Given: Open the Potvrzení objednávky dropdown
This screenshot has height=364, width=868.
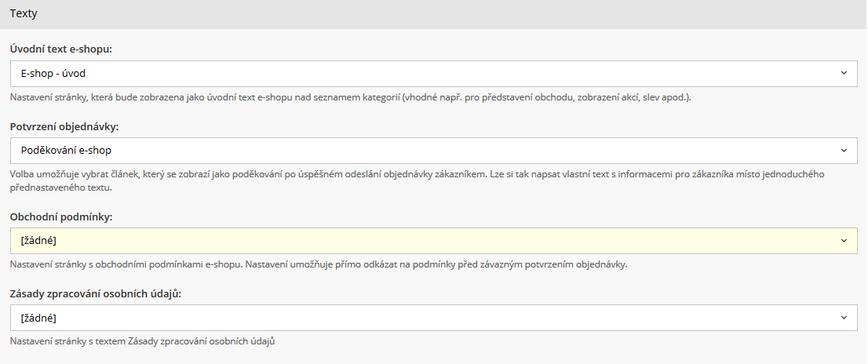Looking at the screenshot, I should (x=433, y=150).
